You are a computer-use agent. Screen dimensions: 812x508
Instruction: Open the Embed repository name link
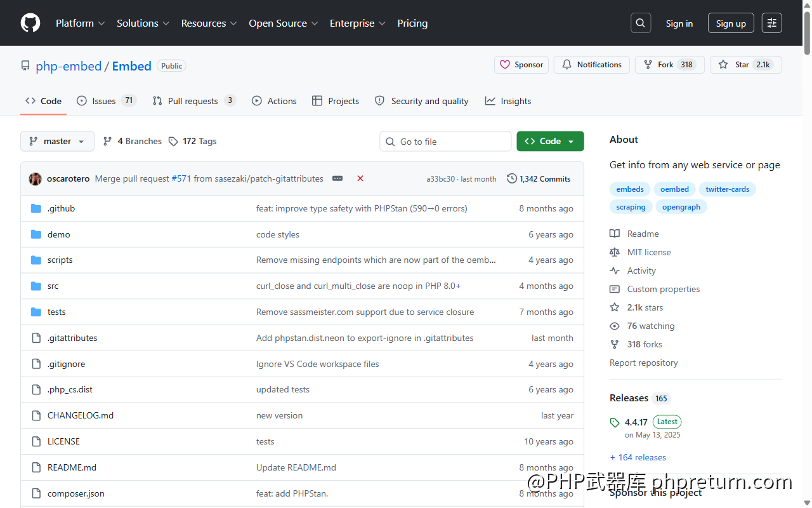(132, 66)
